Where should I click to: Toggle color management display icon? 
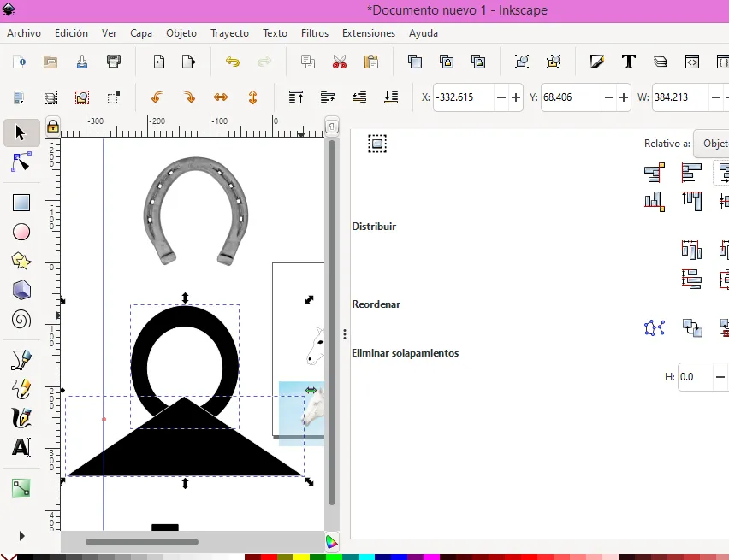pos(331,542)
